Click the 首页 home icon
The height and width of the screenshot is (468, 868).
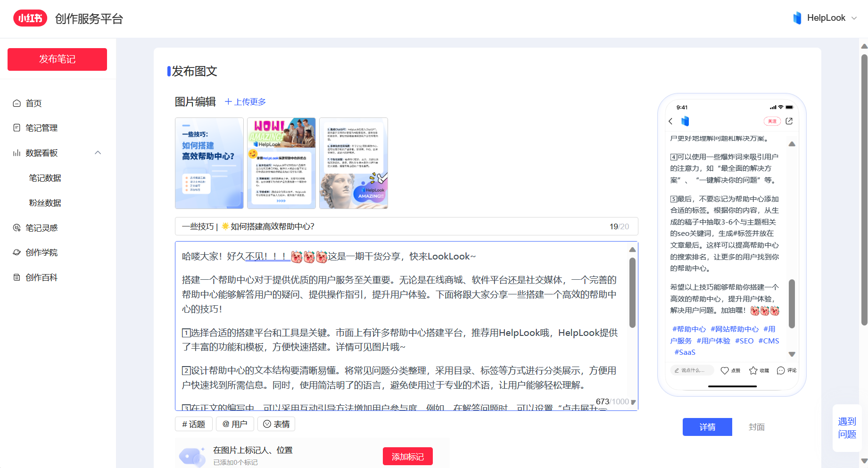click(x=17, y=103)
